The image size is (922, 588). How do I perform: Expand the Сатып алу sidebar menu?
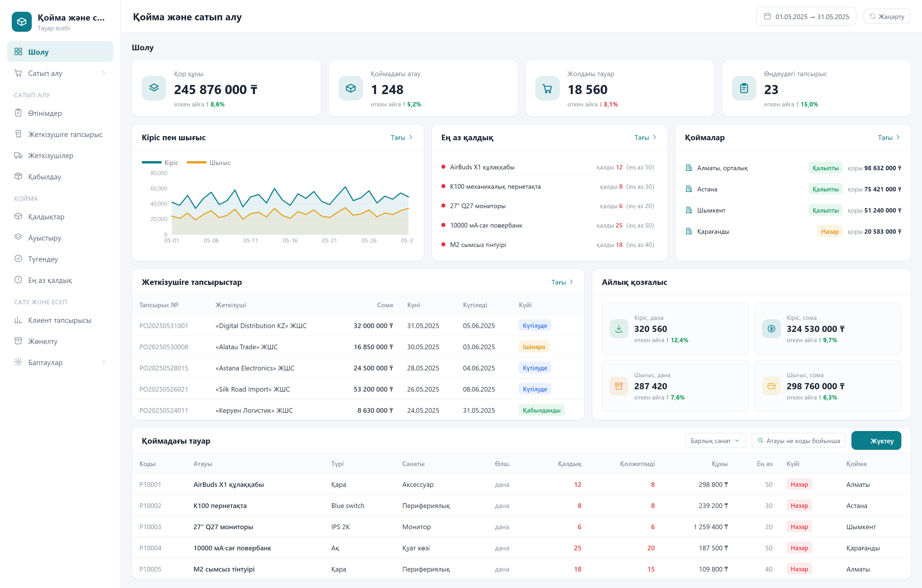60,73
